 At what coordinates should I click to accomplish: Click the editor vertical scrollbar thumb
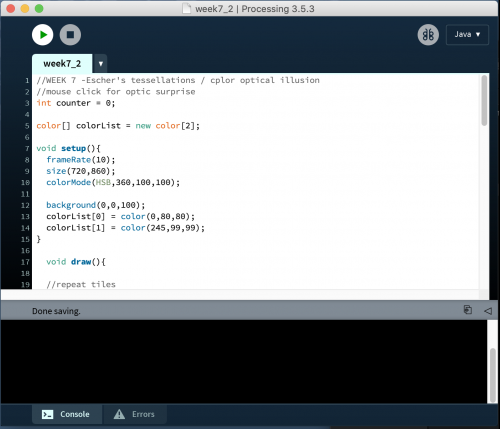point(484,101)
